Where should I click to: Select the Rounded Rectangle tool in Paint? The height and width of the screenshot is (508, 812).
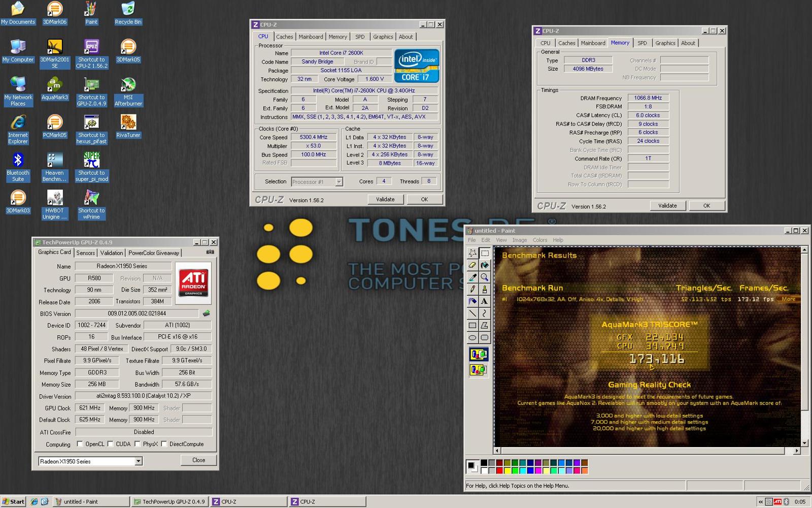point(485,338)
